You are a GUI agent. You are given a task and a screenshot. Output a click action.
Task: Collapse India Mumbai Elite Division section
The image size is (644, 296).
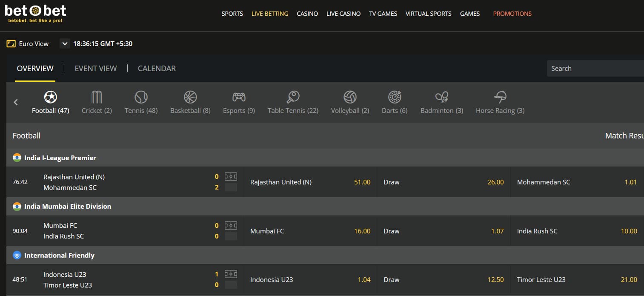(x=325, y=206)
